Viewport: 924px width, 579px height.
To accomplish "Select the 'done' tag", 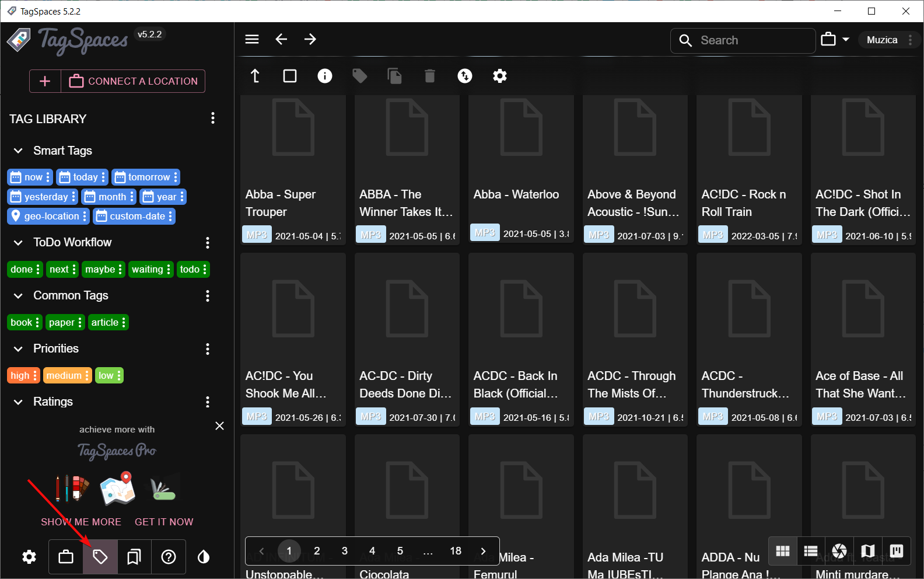I will pos(25,269).
